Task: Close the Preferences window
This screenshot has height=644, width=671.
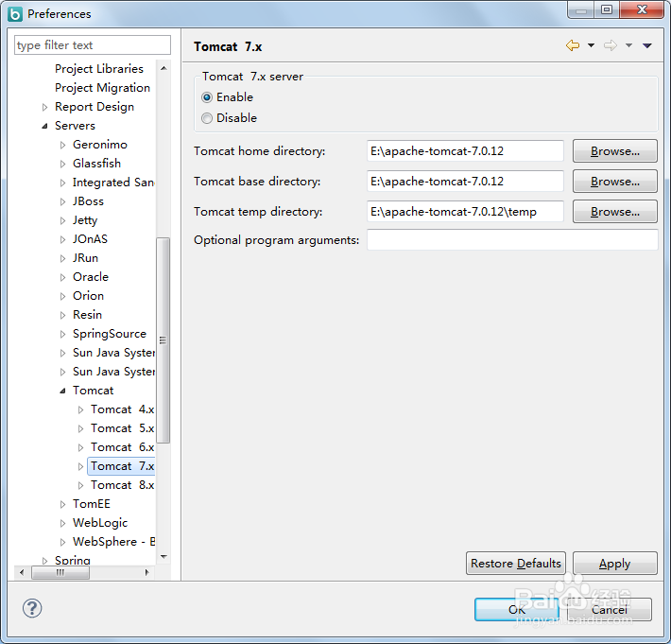Action: [x=642, y=9]
